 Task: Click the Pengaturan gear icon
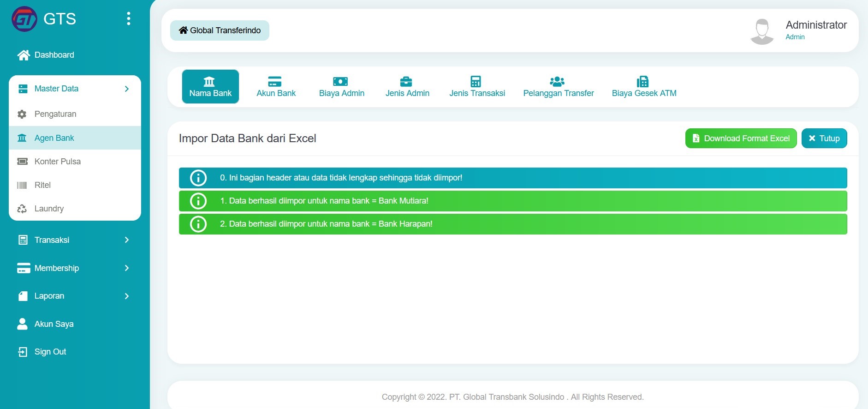[x=22, y=114]
